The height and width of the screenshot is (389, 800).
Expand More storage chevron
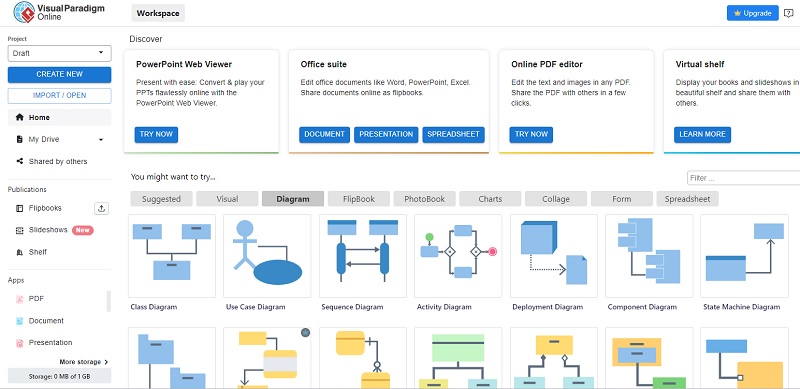[x=106, y=362]
